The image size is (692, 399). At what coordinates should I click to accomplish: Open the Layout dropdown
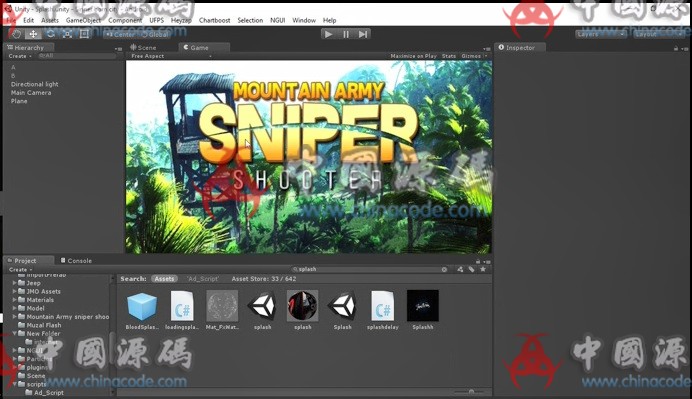pos(659,34)
